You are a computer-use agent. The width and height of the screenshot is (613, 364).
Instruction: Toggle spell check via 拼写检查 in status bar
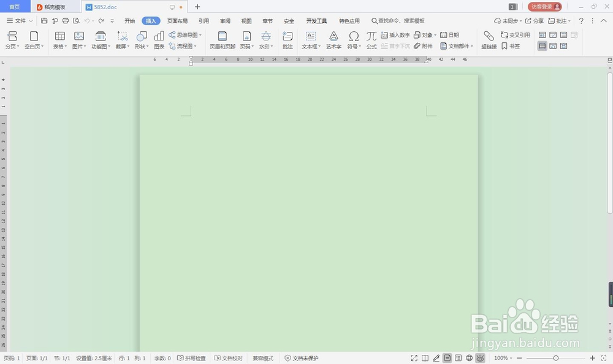pos(192,358)
